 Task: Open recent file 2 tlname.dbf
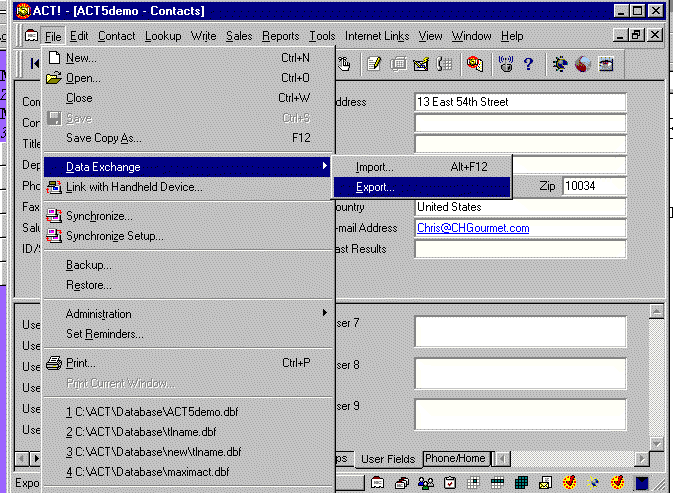[188, 432]
